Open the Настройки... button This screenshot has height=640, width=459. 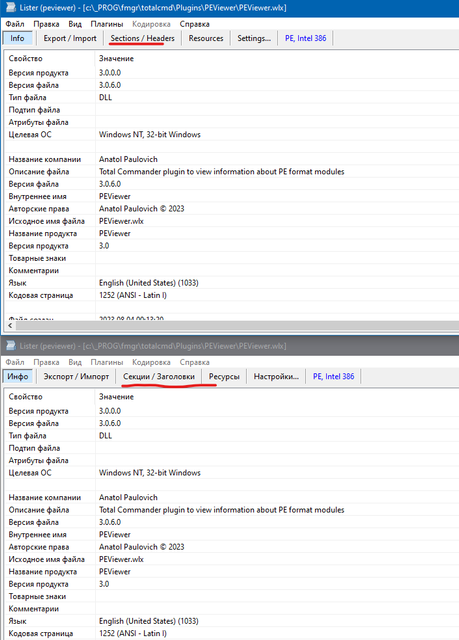click(x=276, y=376)
